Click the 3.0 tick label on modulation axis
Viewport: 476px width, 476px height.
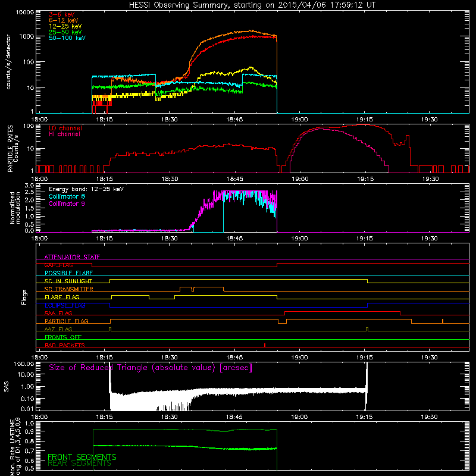[29, 186]
